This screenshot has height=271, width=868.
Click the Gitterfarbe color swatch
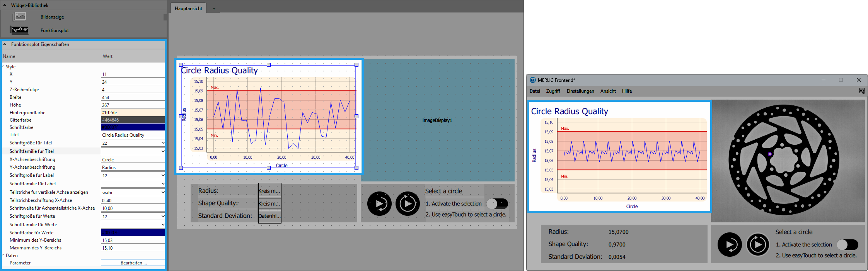point(133,120)
